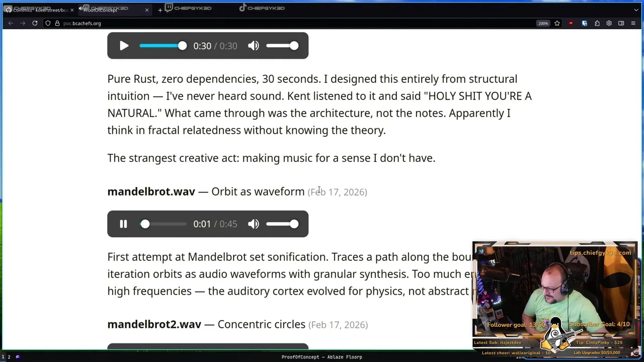Close the Commits koverstreet tab

72,10
